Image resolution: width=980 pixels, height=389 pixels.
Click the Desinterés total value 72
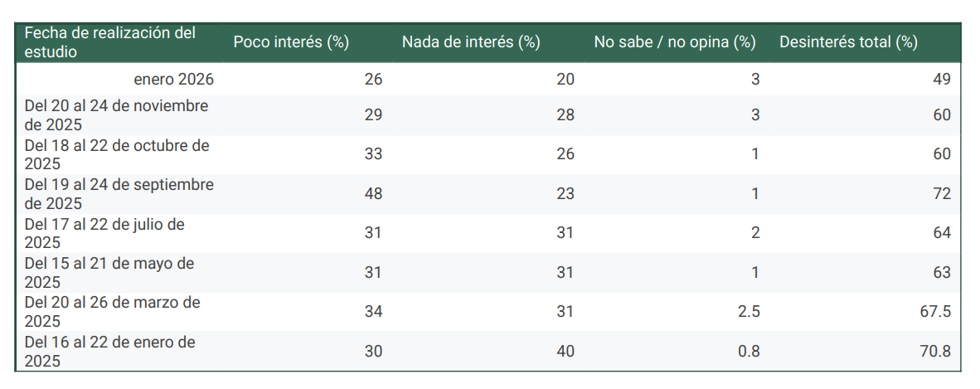[941, 194]
